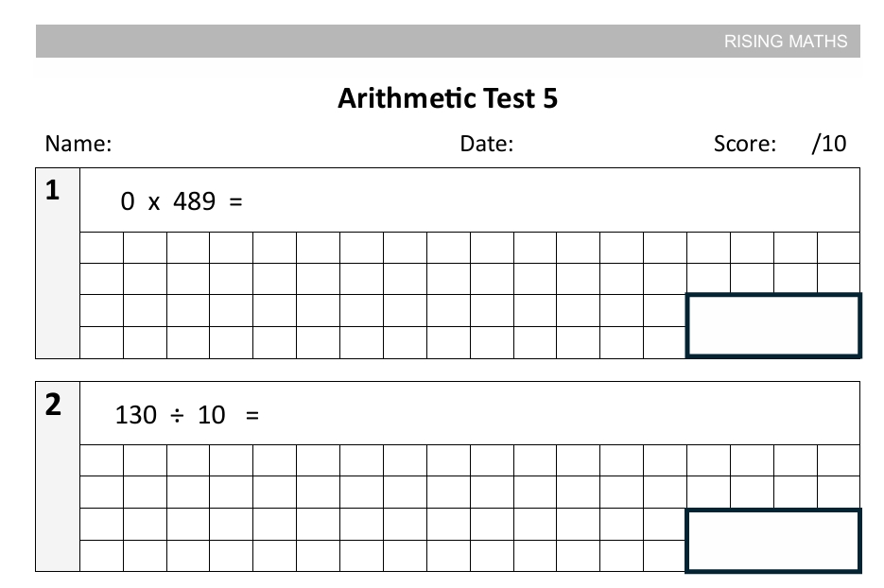The width and height of the screenshot is (884, 588).
Task: Click the division sign in question 2
Action: click(x=177, y=415)
